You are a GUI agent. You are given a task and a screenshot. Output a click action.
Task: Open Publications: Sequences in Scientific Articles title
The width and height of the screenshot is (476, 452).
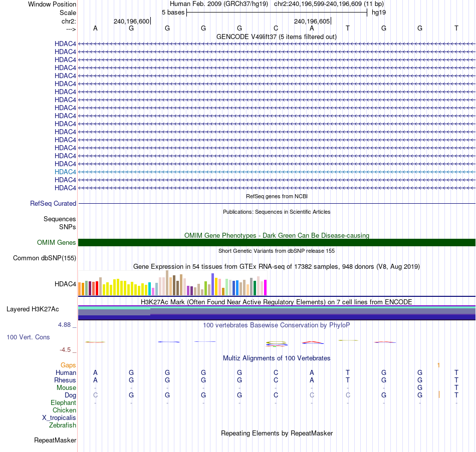(x=277, y=212)
